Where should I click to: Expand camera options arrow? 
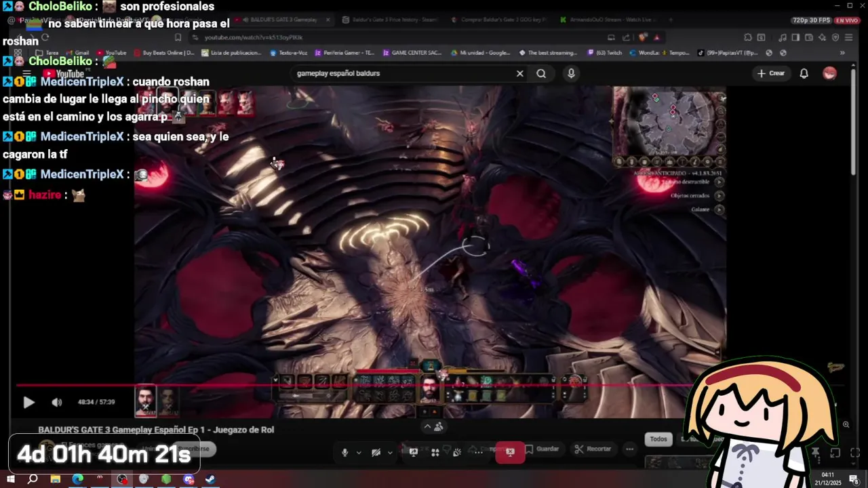point(390,453)
